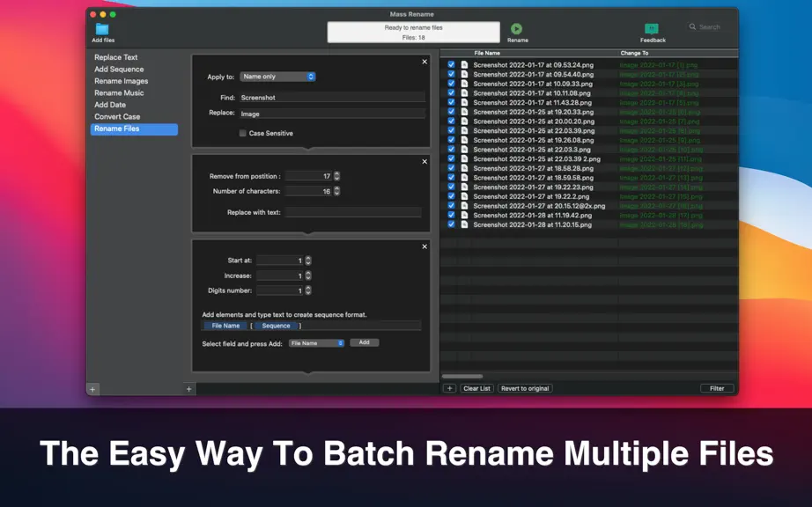Select row Screenshot 2022-01-25 at 19.26.08.png
This screenshot has height=507, width=812.
(x=589, y=140)
